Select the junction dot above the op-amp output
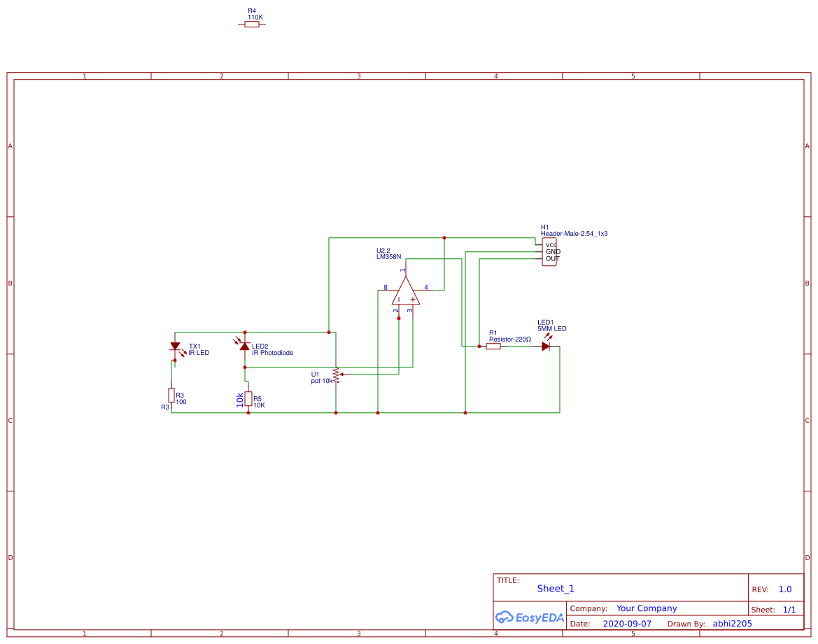The height and width of the screenshot is (644, 818). (x=444, y=237)
